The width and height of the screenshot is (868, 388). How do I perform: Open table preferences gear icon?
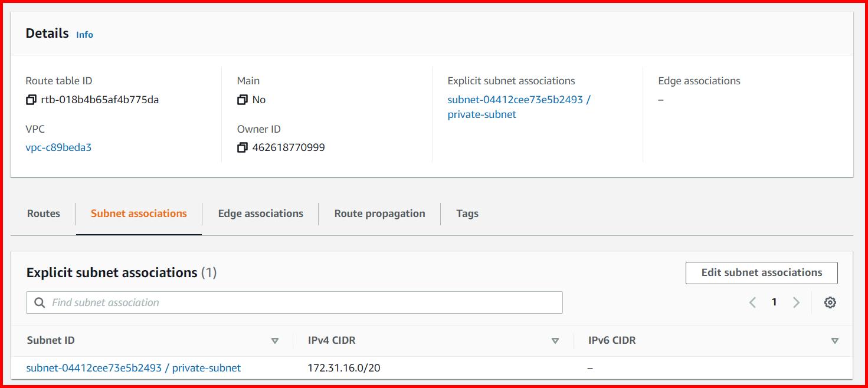830,302
